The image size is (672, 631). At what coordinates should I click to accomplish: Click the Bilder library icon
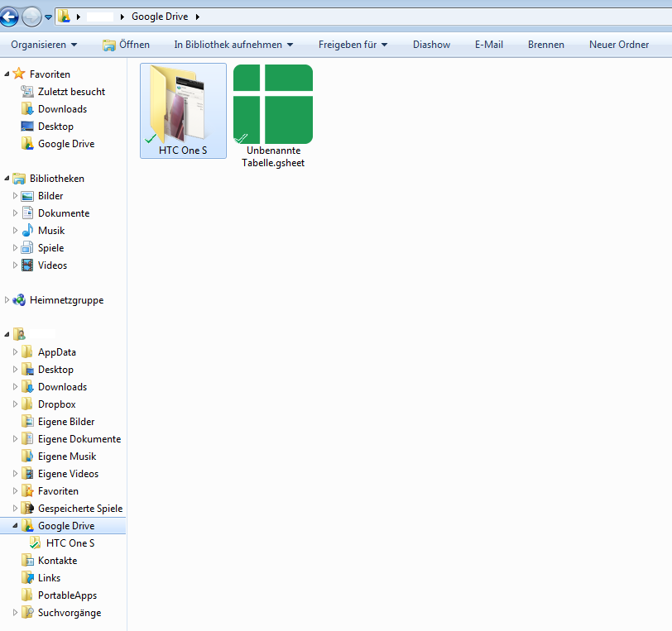27,196
